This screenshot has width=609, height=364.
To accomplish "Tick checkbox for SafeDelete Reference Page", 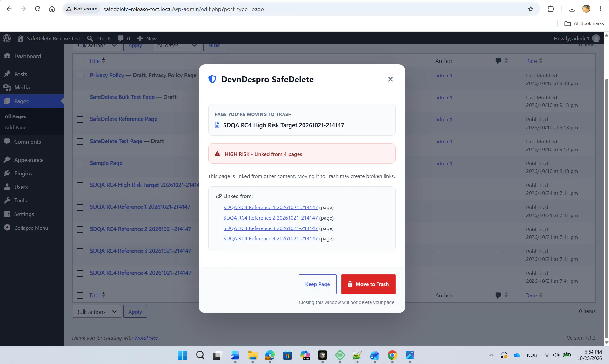I will pos(80,120).
